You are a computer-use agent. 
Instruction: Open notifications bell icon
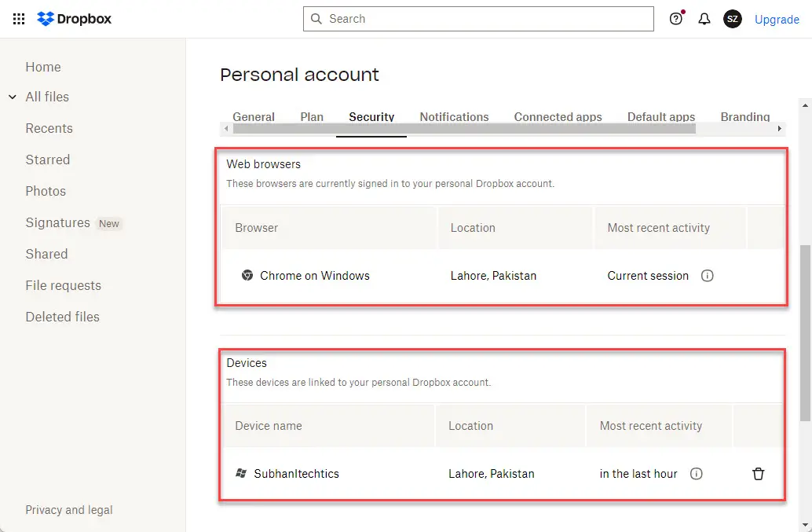tap(704, 19)
